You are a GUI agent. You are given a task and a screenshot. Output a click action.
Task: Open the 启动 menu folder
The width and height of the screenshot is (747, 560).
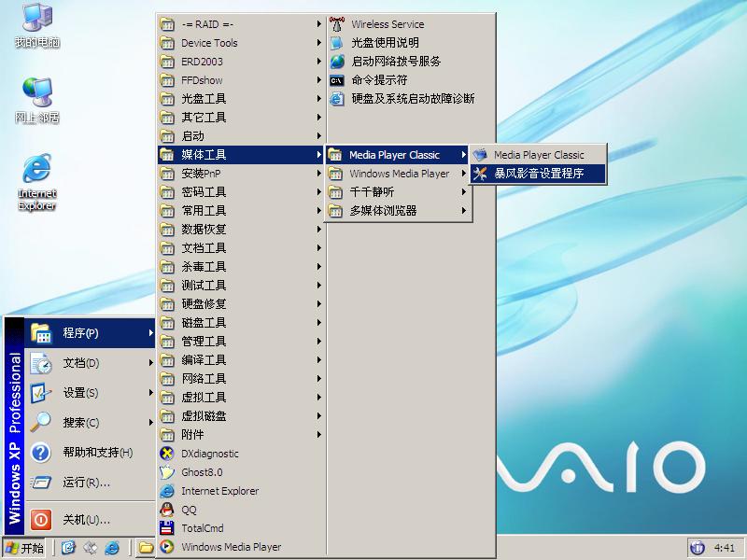click(242, 136)
